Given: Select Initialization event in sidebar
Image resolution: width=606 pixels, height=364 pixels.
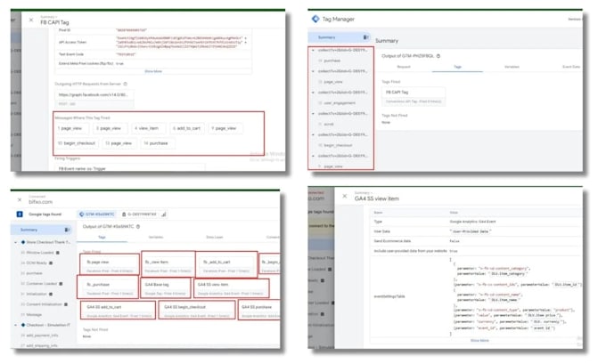Looking at the screenshot, I should pyautogui.click(x=37, y=294).
